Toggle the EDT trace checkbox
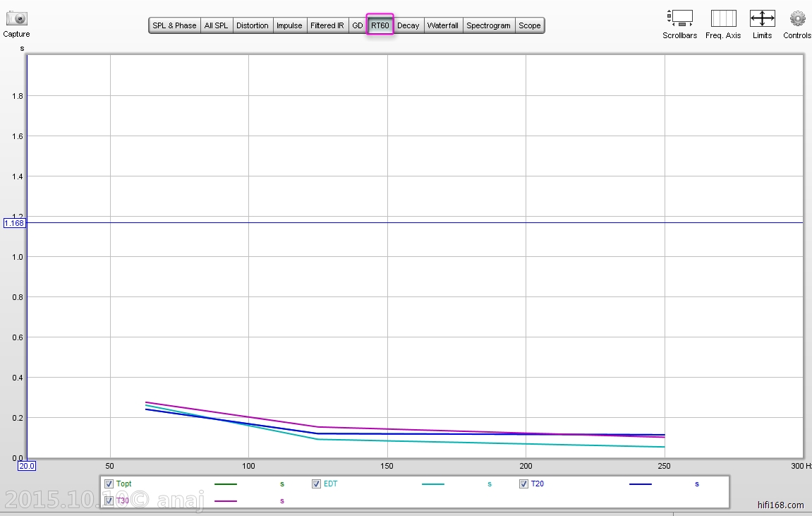Viewport: 812px width, 516px height. pos(316,484)
